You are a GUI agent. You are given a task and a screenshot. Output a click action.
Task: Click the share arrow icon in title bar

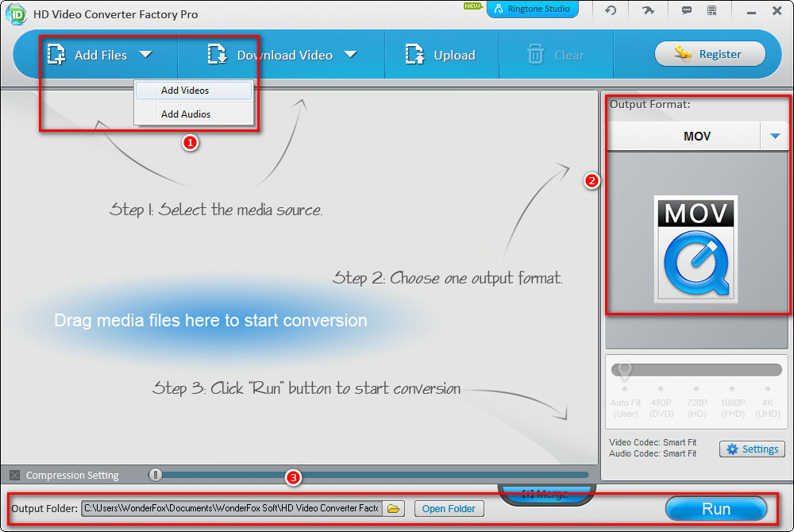[x=648, y=10]
